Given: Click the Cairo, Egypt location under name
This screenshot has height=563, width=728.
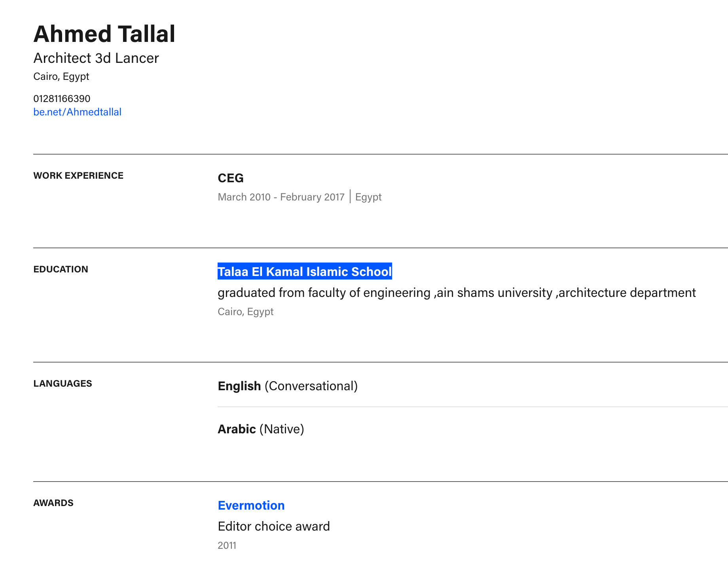Looking at the screenshot, I should pos(61,76).
